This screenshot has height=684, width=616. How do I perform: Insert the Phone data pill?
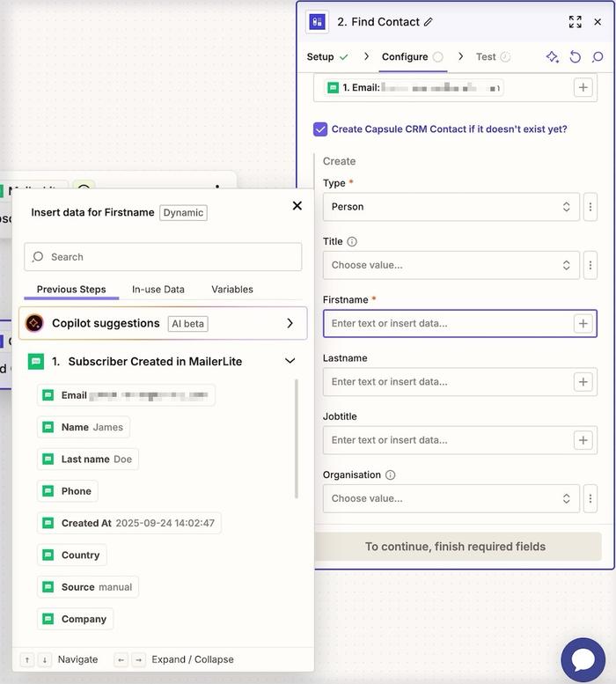click(x=68, y=491)
